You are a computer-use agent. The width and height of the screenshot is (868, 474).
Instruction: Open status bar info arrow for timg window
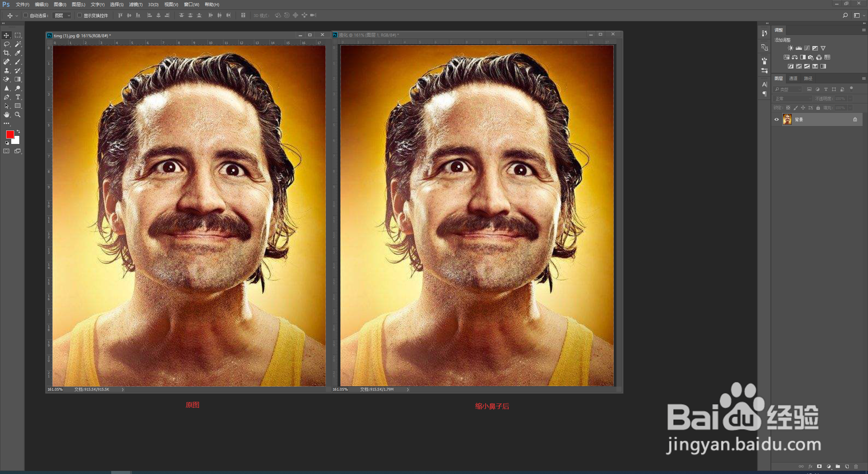coord(123,389)
